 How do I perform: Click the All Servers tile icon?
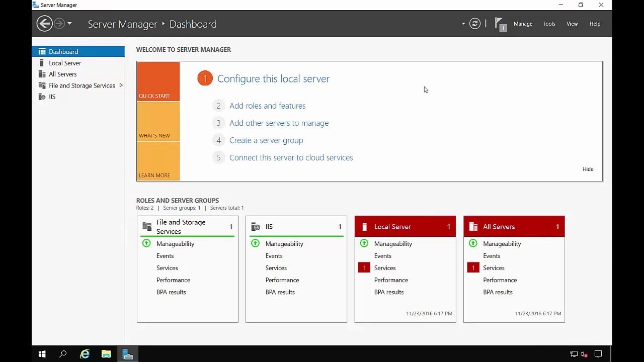click(x=473, y=227)
